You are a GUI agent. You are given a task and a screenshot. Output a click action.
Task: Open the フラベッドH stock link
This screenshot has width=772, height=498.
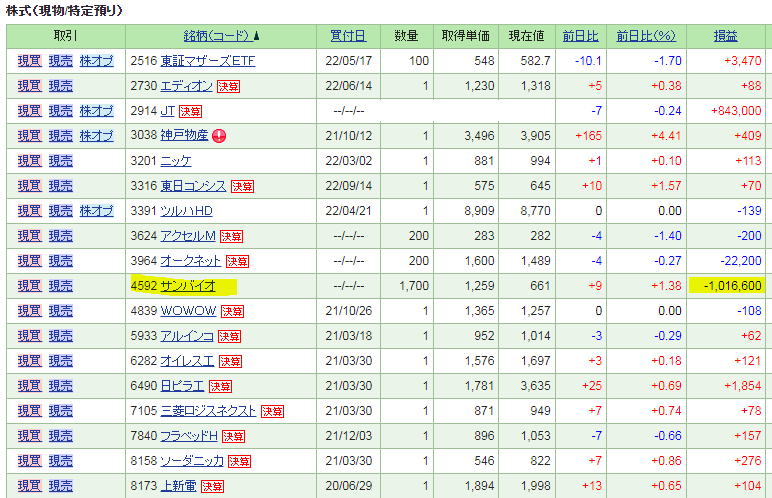[x=189, y=436]
